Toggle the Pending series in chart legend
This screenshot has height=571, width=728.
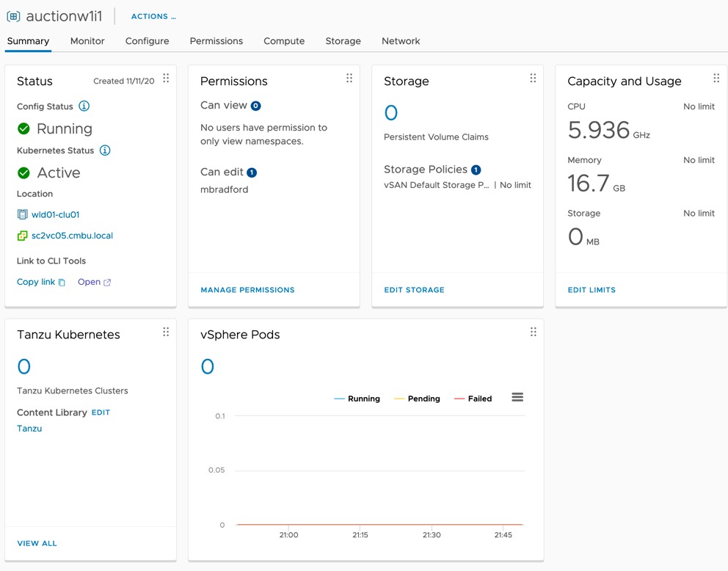[x=417, y=399]
